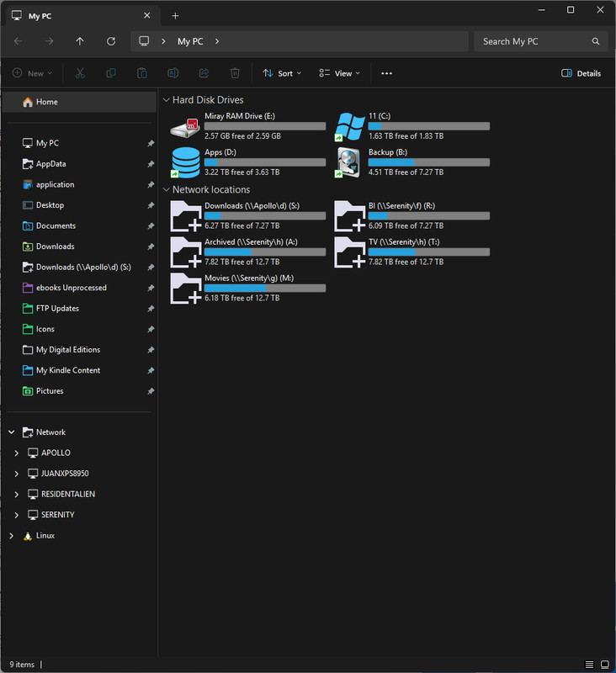Switch to details list view in status bar
This screenshot has height=673, width=616.
pos(589,665)
